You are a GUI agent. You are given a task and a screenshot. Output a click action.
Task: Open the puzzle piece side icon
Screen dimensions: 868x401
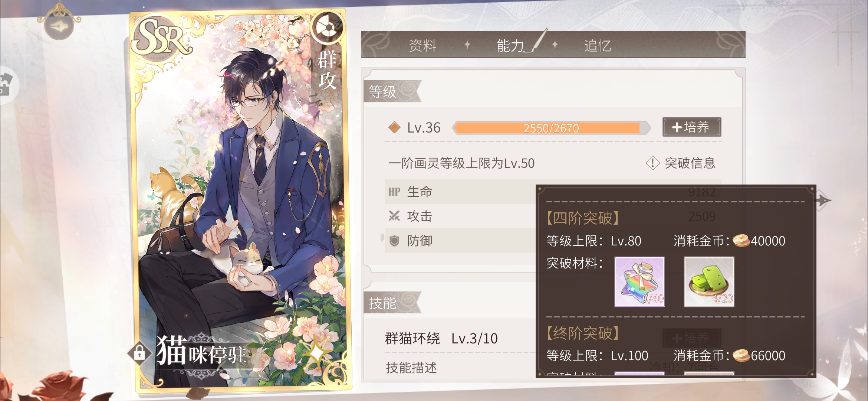tap(7, 85)
